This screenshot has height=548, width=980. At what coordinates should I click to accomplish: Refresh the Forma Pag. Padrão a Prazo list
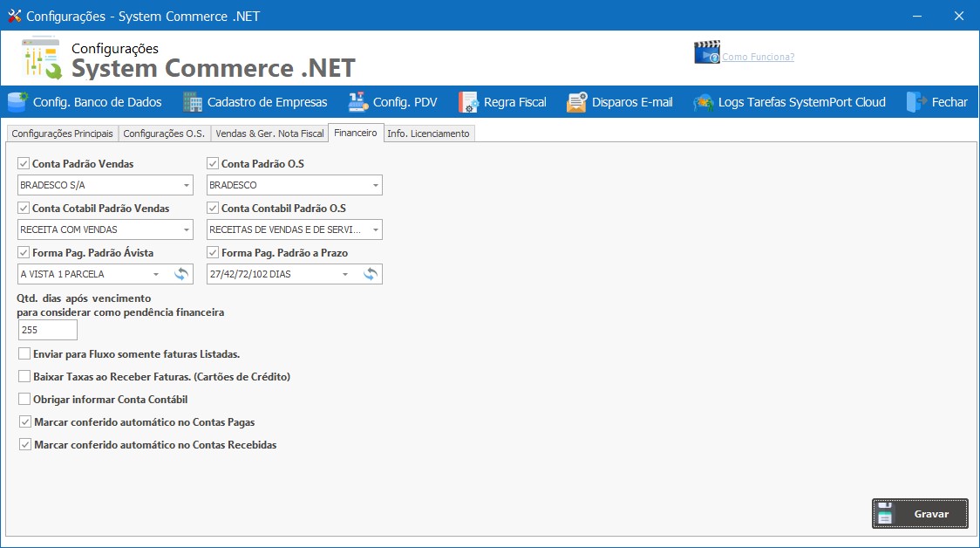coord(371,274)
